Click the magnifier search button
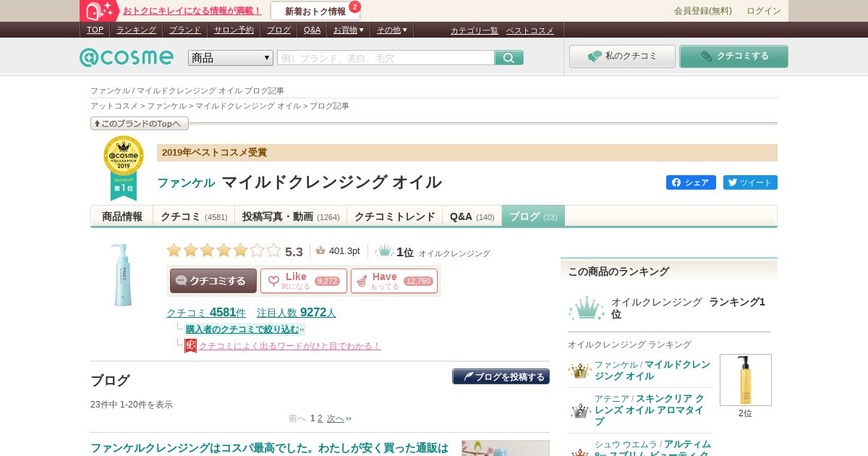Viewport: 868px width, 456px height. click(x=509, y=58)
